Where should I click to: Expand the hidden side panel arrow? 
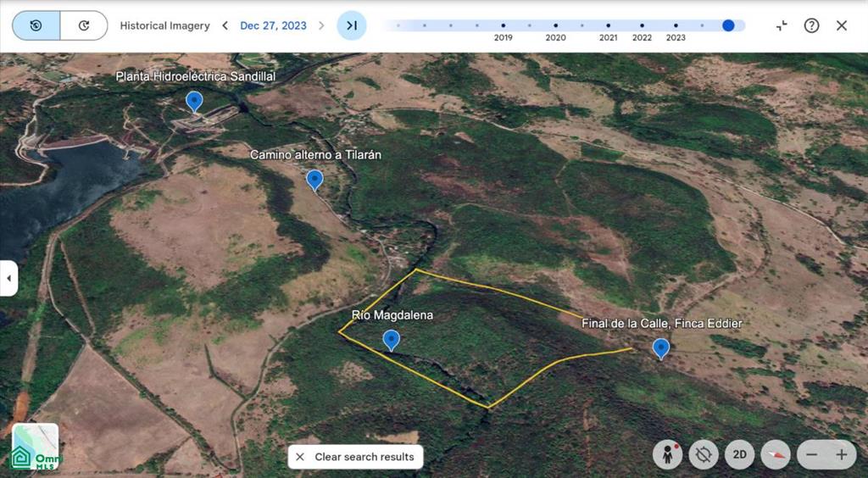pyautogui.click(x=8, y=278)
